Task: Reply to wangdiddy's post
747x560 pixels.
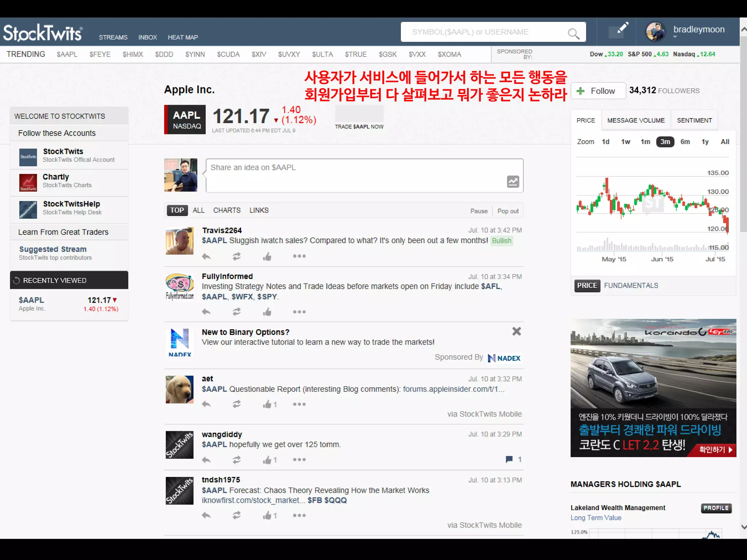Action: point(206,460)
